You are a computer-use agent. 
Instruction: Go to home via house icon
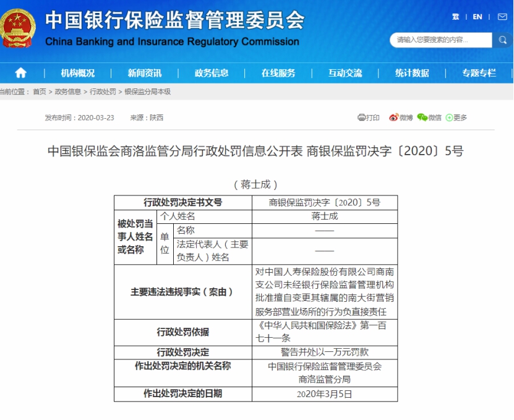click(20, 73)
